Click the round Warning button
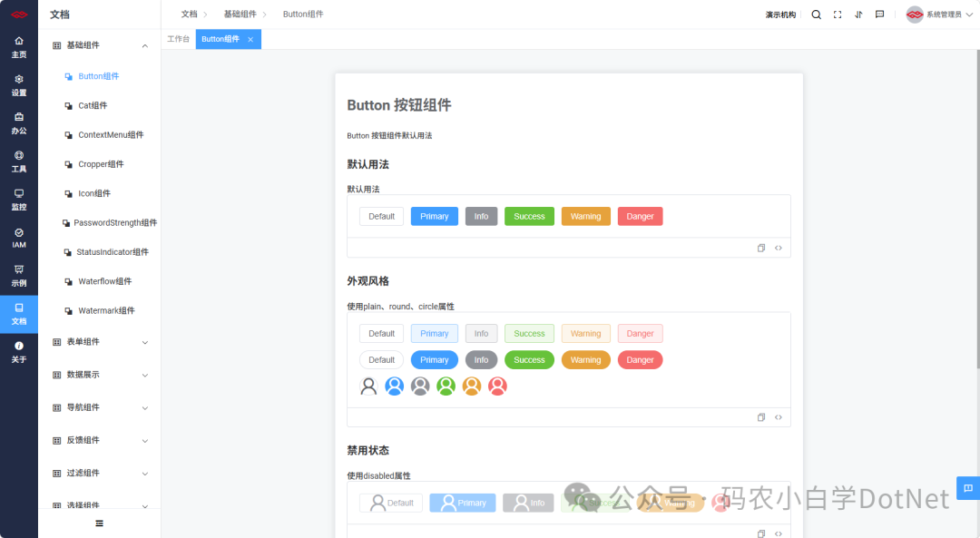Viewport: 980px width, 538px height. pos(585,360)
